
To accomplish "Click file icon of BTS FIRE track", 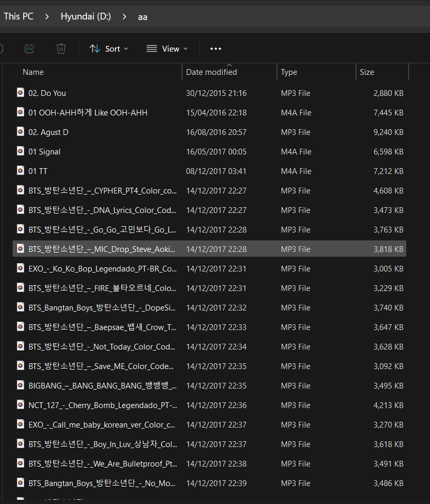I will [21, 288].
